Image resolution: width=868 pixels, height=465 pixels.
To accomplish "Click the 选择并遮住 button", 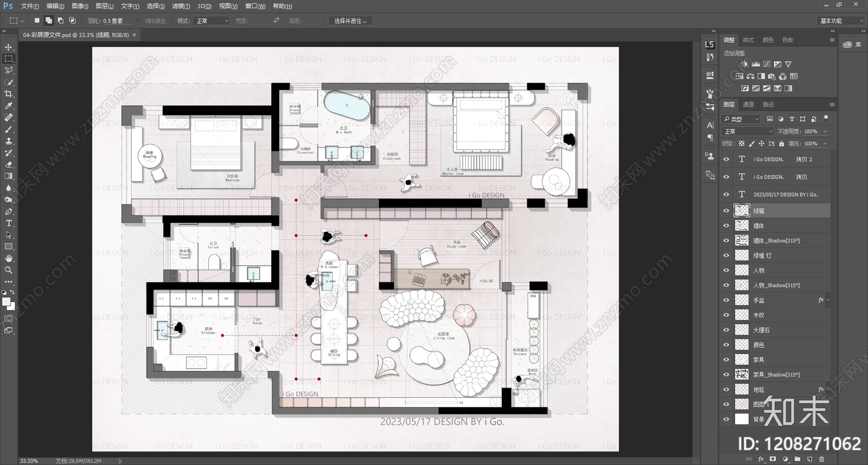I will [350, 21].
